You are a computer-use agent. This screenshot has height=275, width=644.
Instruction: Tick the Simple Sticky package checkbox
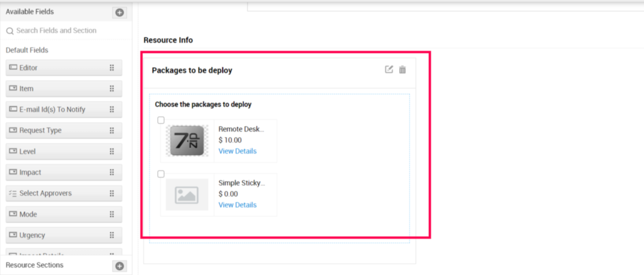tap(161, 174)
